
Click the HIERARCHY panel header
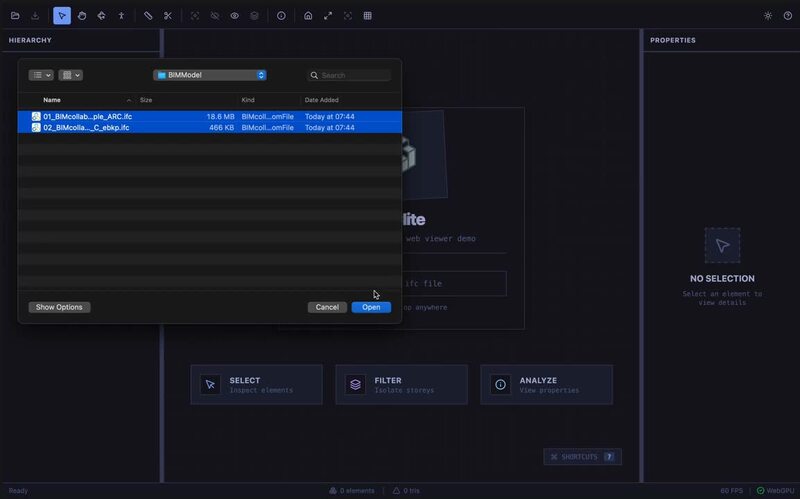click(30, 40)
